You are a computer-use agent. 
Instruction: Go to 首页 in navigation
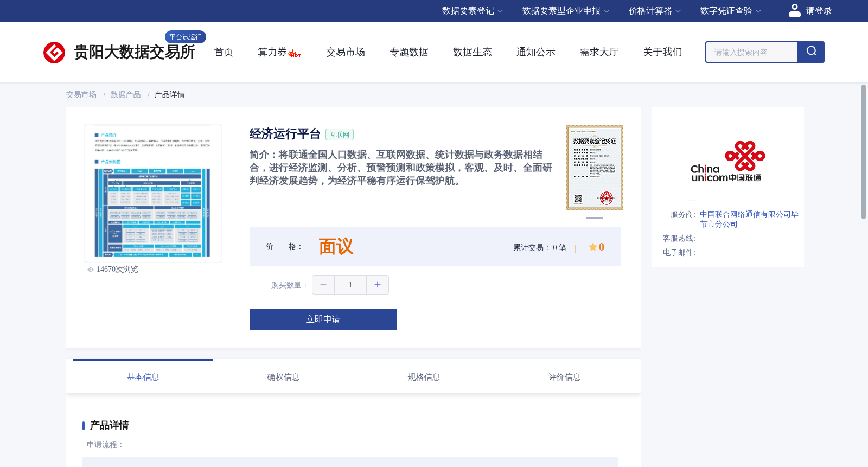pyautogui.click(x=224, y=52)
